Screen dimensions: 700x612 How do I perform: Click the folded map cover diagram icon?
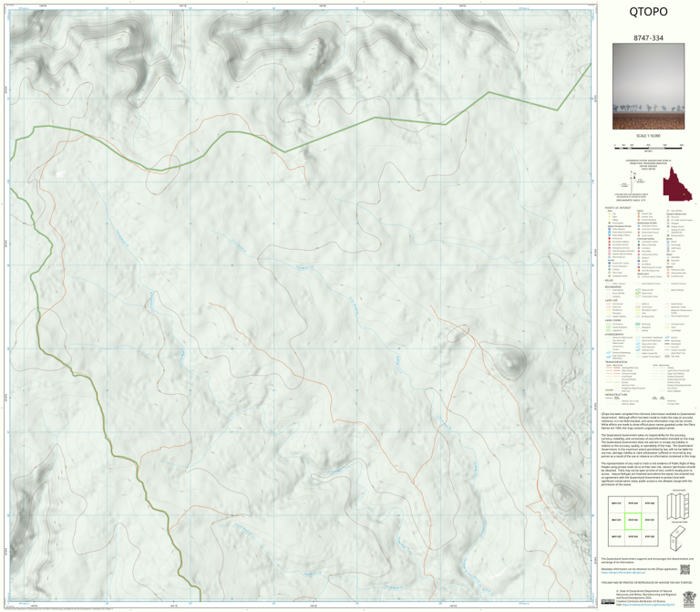678,538
